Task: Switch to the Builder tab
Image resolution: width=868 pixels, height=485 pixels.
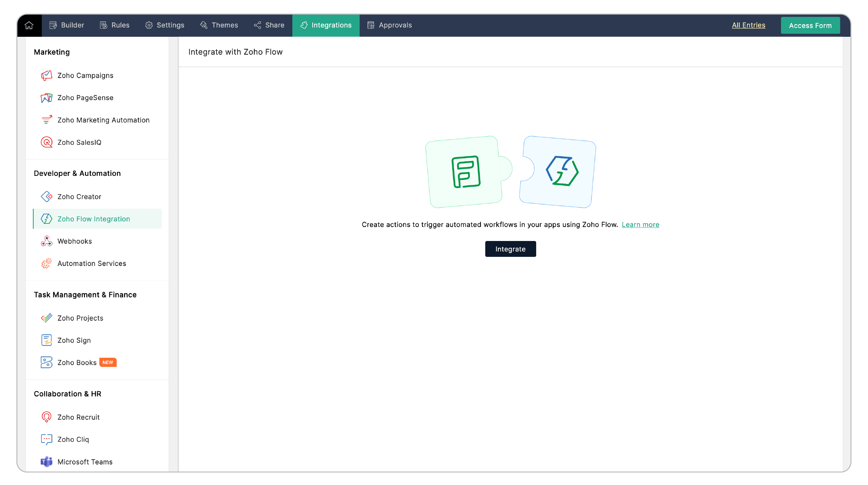Action: point(67,25)
